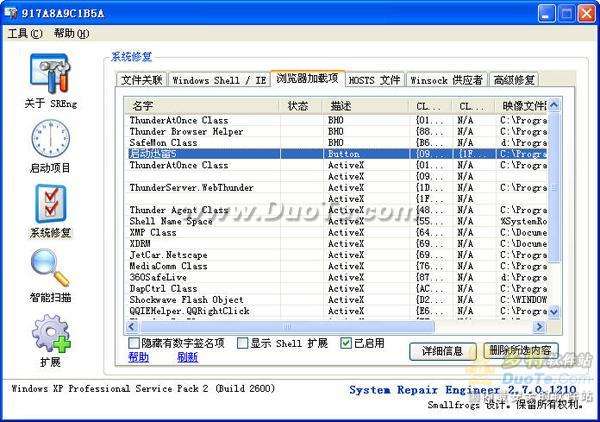
Task: Open the 帮助 link below list
Action: 139,357
